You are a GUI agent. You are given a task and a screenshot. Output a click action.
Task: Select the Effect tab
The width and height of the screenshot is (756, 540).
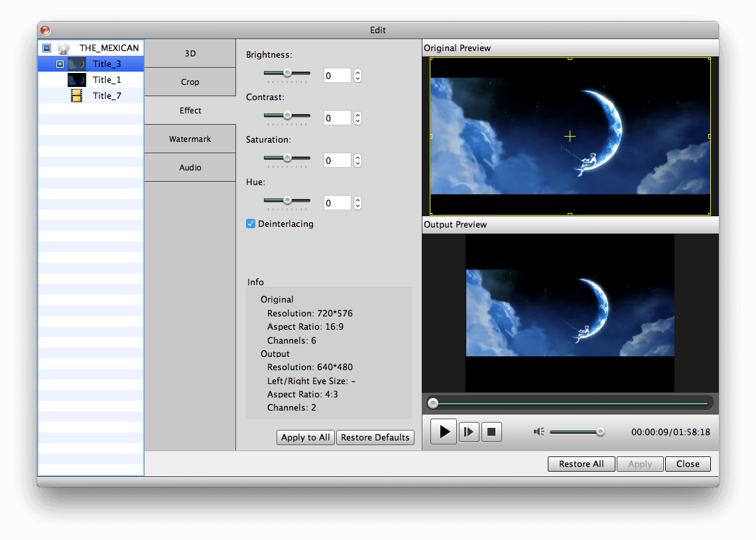(190, 110)
